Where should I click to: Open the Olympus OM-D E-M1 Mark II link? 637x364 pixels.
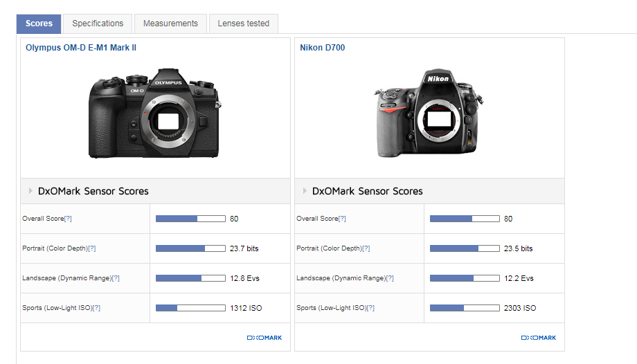point(81,48)
